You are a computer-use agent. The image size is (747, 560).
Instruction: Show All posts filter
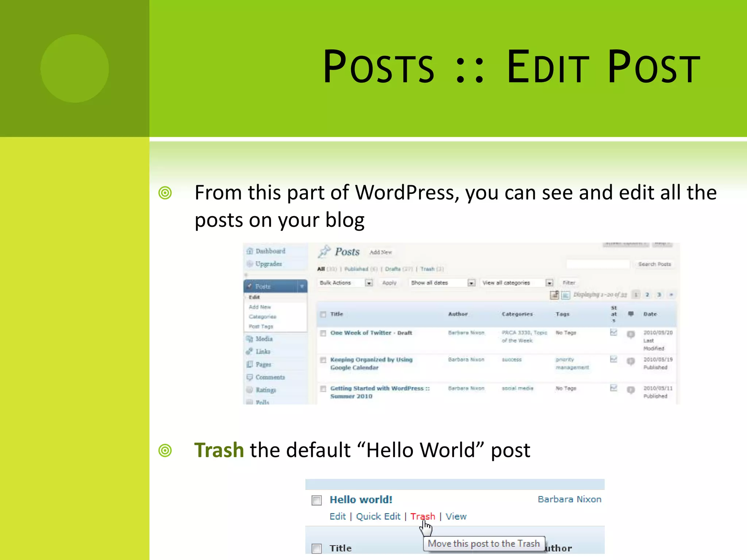click(321, 269)
